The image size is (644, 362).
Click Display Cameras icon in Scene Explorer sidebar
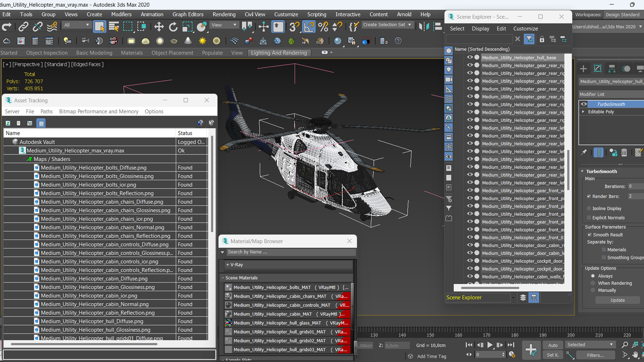coord(448,80)
